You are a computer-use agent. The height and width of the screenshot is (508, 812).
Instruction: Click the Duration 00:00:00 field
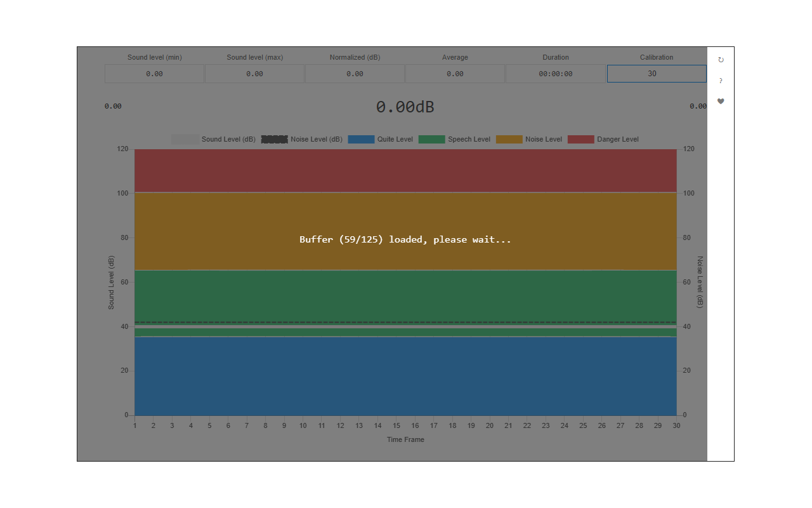coord(556,74)
